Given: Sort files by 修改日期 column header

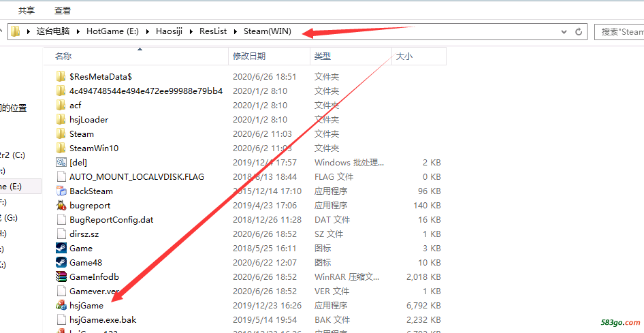Looking at the screenshot, I should pos(250,57).
